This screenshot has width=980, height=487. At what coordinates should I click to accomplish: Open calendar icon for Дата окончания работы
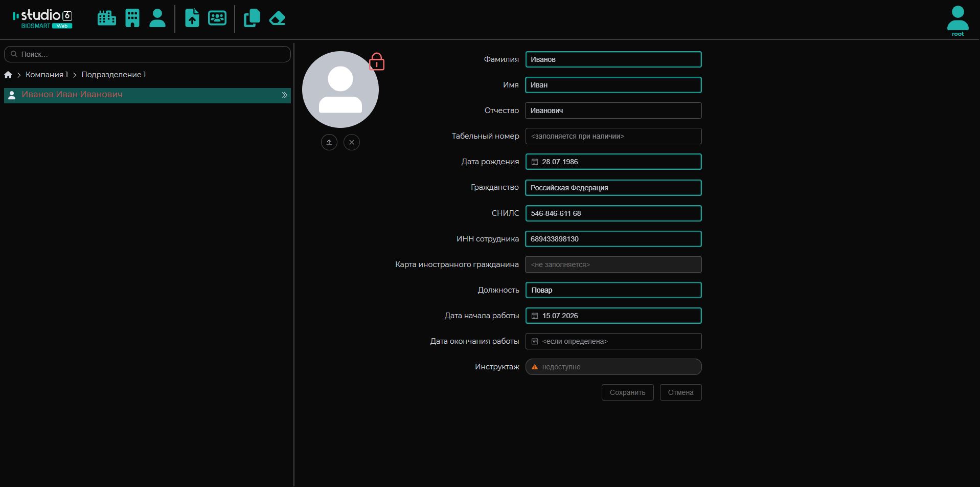pos(535,341)
